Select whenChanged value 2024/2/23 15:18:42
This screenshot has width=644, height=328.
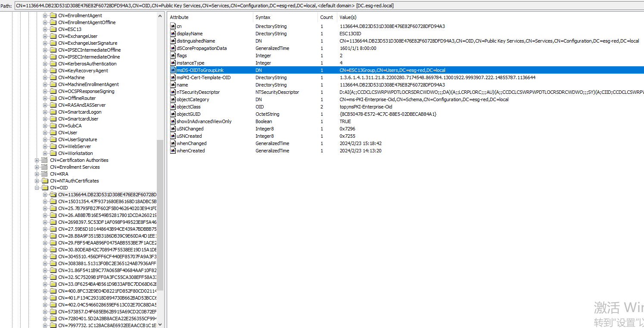[361, 143]
